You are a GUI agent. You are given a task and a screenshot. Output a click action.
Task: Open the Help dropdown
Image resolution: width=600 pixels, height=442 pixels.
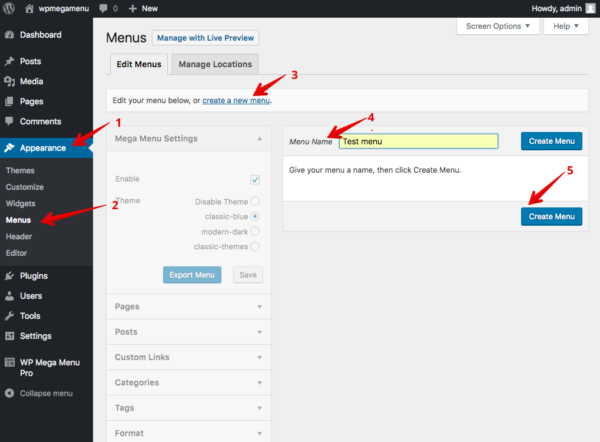[x=566, y=26]
